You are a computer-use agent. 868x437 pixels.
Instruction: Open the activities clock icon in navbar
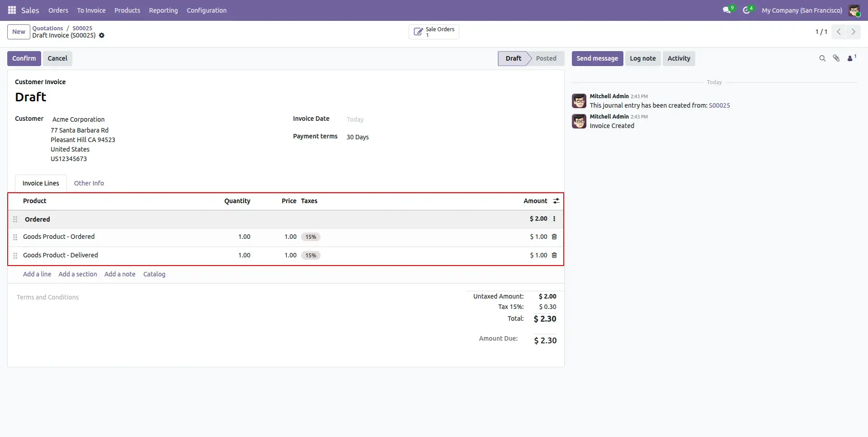(746, 10)
